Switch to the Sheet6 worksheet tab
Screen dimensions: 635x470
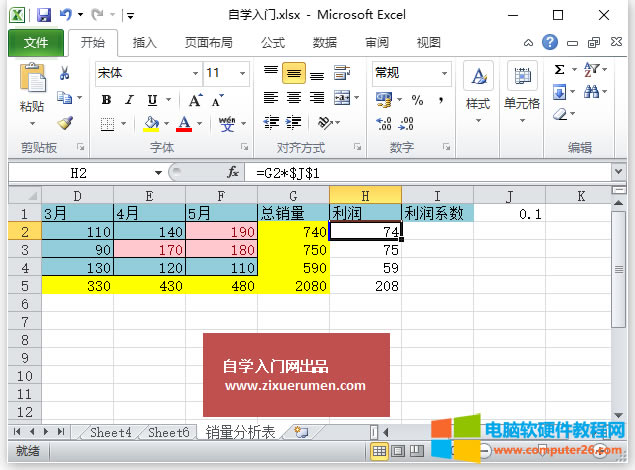click(168, 432)
